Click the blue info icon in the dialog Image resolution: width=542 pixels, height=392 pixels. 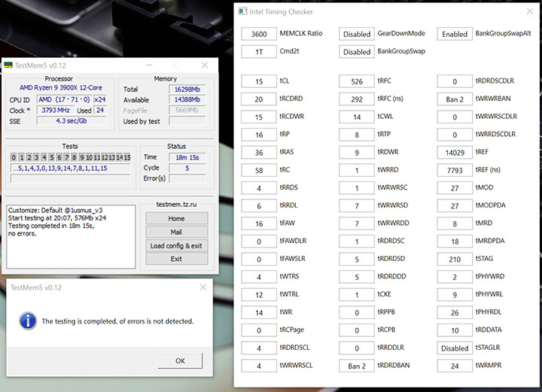pos(28,321)
